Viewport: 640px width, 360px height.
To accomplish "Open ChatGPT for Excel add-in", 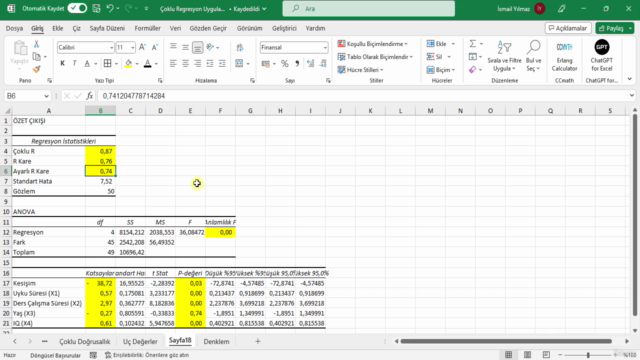I will pos(602,56).
